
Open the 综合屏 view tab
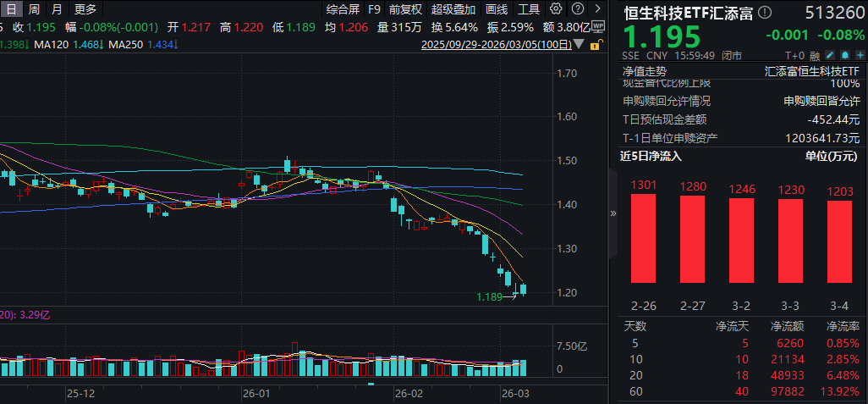(343, 9)
